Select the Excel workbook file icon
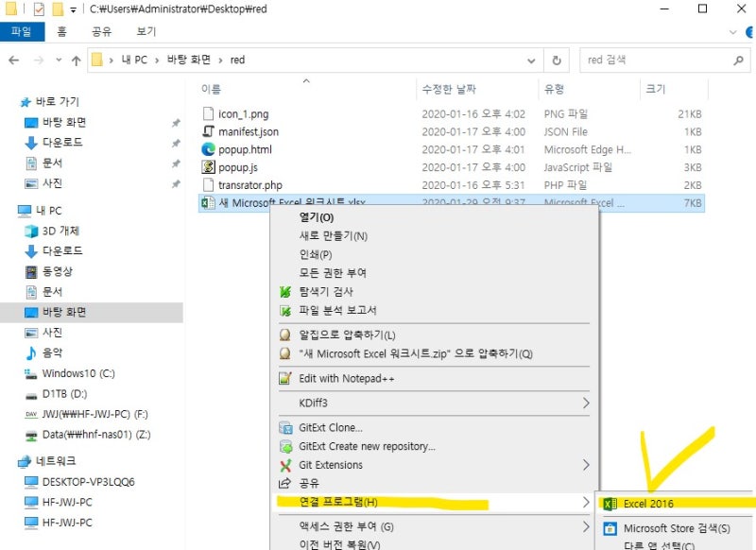 tap(208, 202)
